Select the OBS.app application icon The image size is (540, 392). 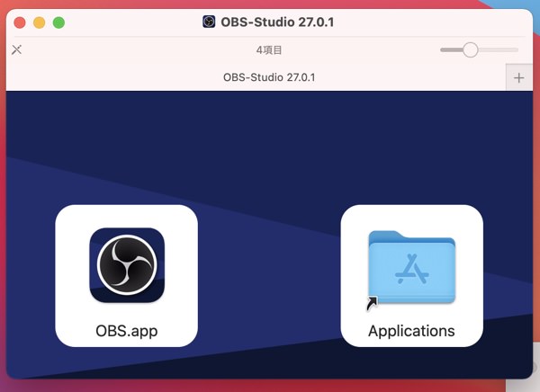point(127,265)
